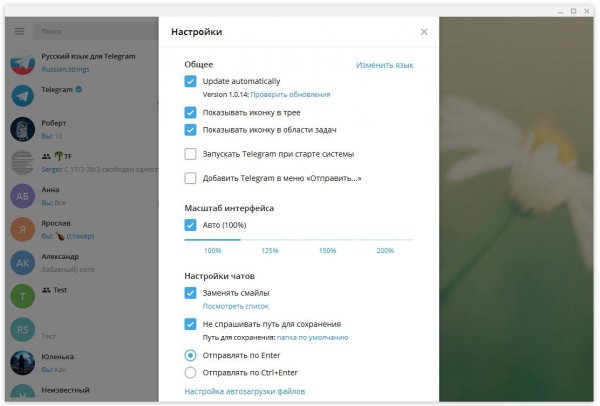The image size is (600, 406).
Task: Open Юленька's chat avatar
Action: click(x=23, y=363)
